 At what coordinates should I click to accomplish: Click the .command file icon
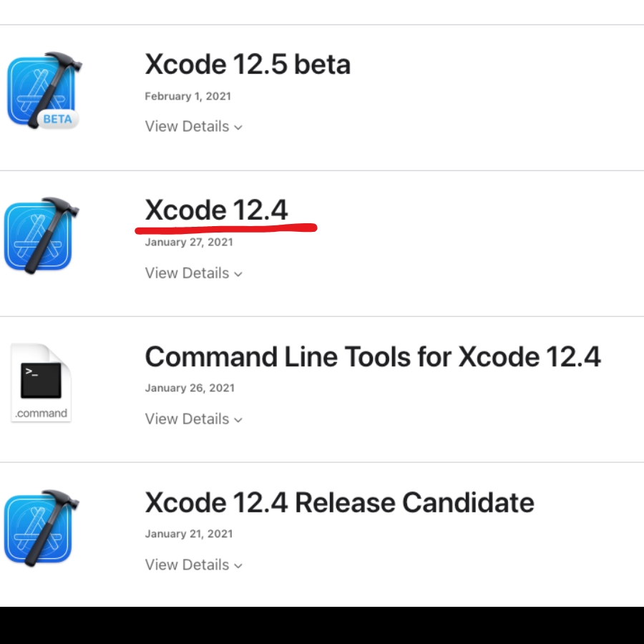tap(41, 381)
